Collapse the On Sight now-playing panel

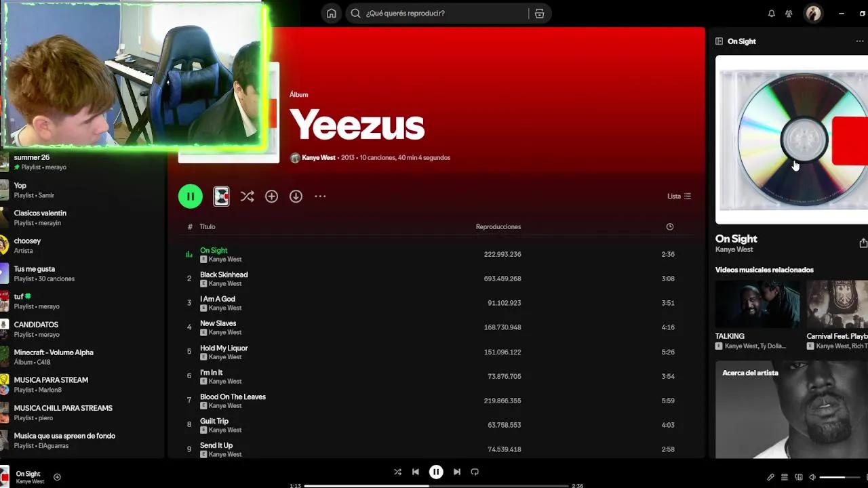click(719, 41)
